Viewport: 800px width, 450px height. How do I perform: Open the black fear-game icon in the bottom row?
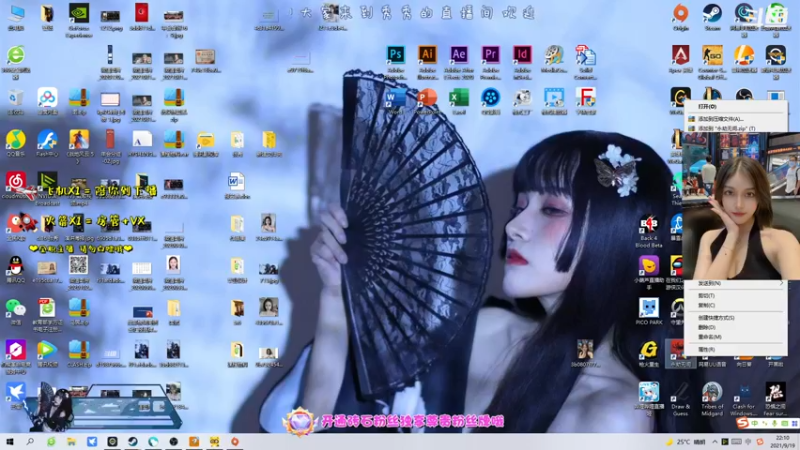776,393
